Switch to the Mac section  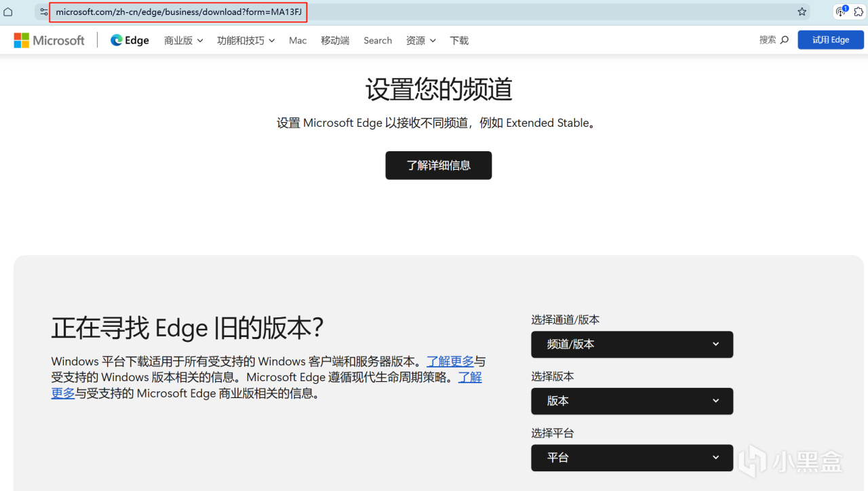[298, 40]
